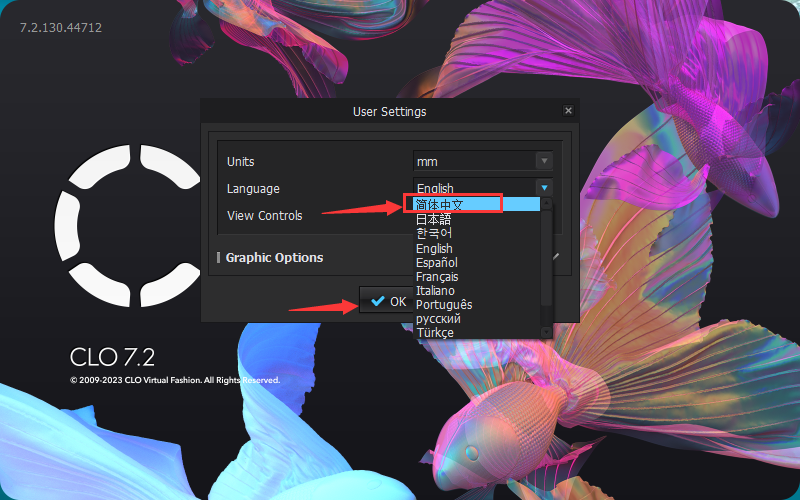Choose Français in the language list
The image size is (800, 500).
(477, 277)
